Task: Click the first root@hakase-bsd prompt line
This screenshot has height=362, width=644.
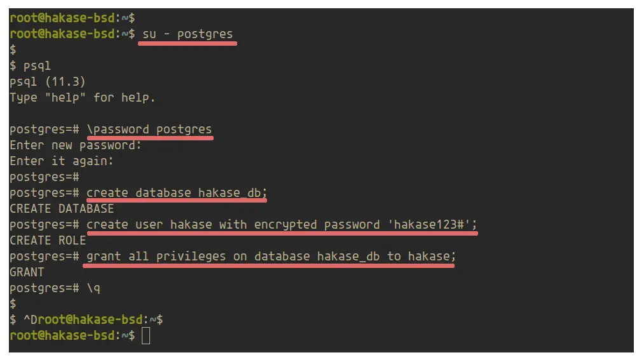Action: [x=72, y=18]
